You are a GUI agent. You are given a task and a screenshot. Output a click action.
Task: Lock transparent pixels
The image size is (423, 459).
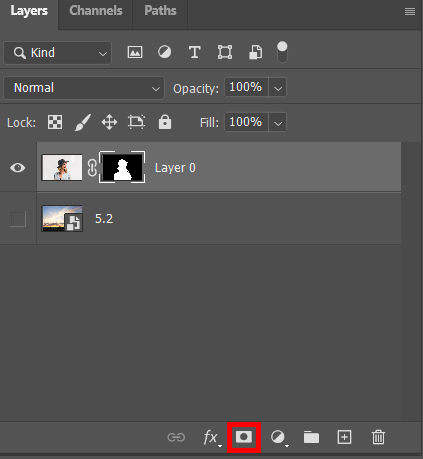point(55,122)
